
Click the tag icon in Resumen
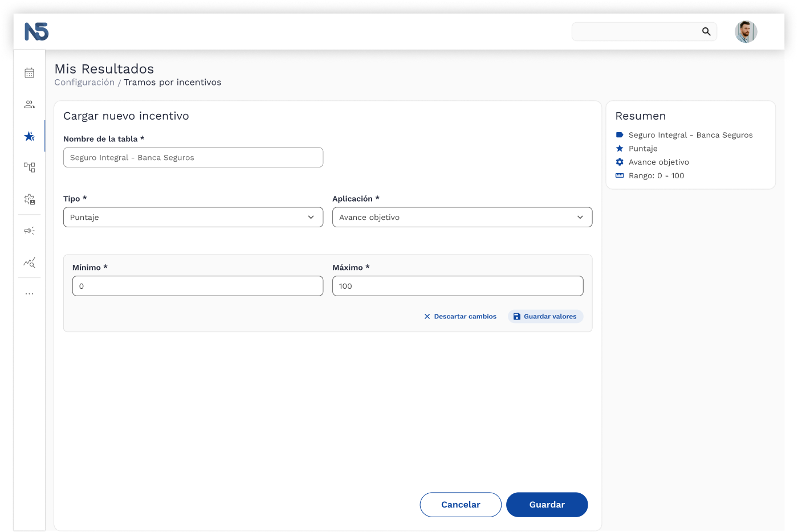pos(620,135)
